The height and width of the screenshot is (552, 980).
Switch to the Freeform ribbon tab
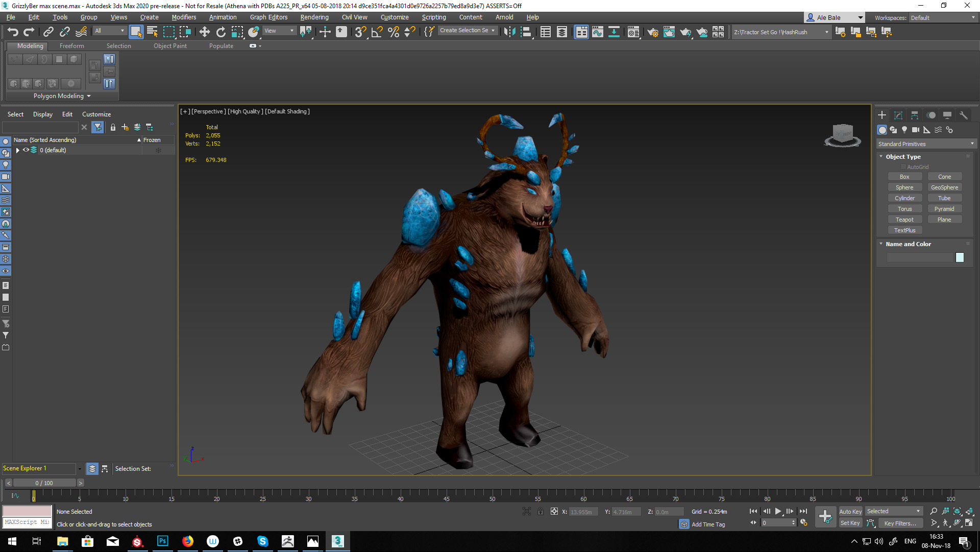click(71, 46)
